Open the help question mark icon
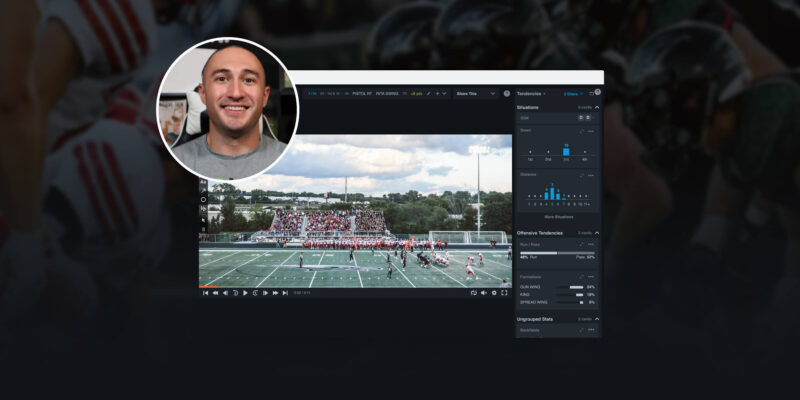Screen dimensions: 800x400 point(507,94)
